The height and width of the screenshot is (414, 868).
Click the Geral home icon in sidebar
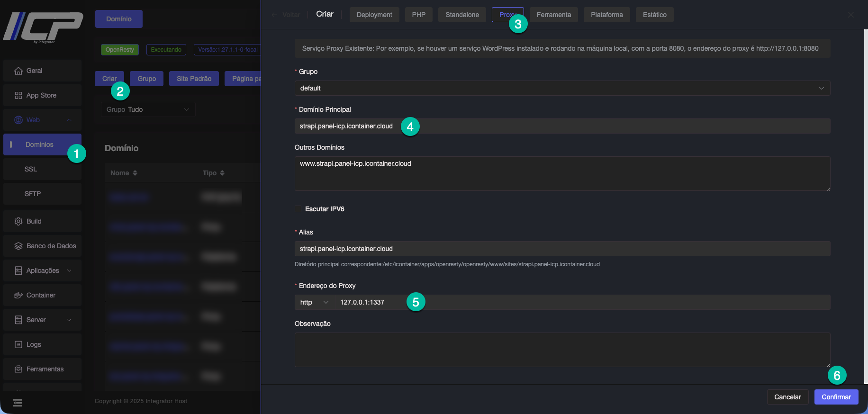click(x=18, y=71)
